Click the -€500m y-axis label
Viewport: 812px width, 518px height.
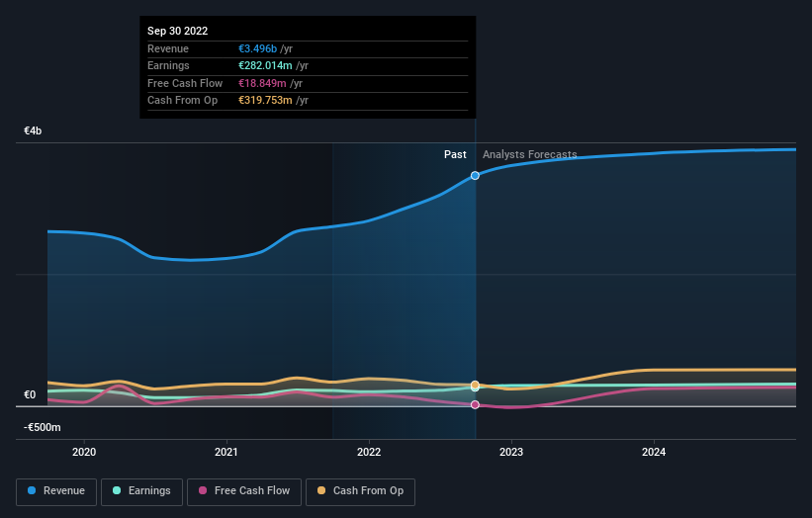tap(42, 427)
